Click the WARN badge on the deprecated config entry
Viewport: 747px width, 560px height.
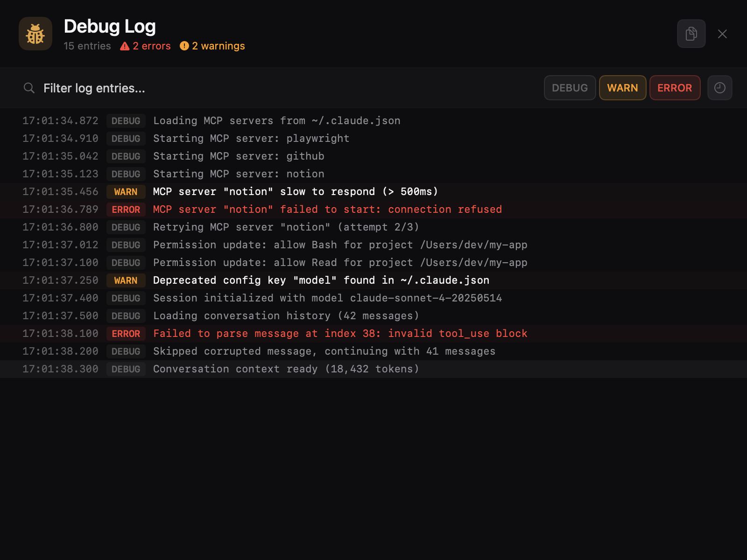click(126, 280)
